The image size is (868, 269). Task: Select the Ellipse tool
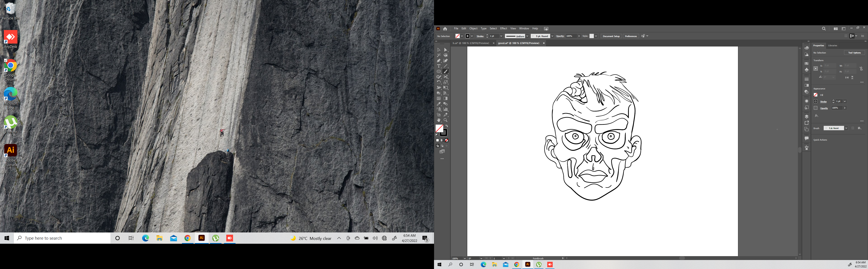439,71
